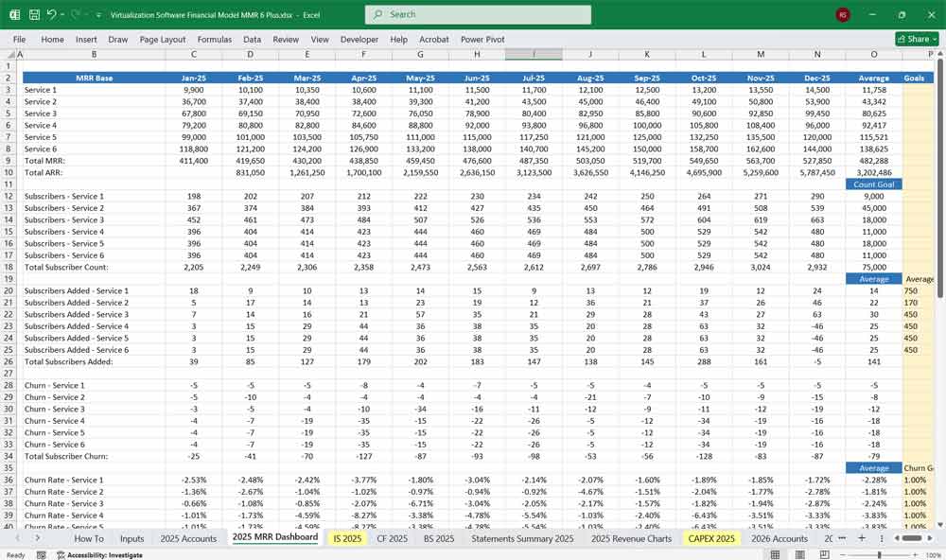Click Accessibility: Investigate in status bar
946x560 pixels.
(99, 554)
